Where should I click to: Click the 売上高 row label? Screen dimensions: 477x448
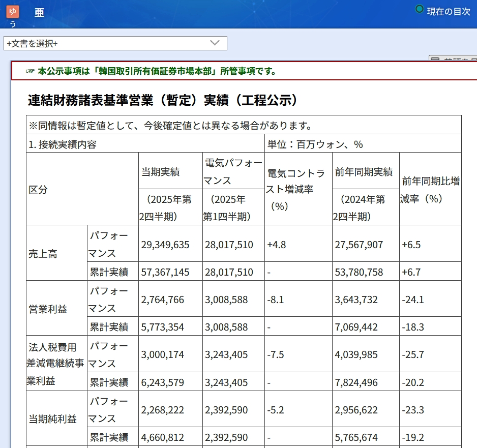pos(43,254)
